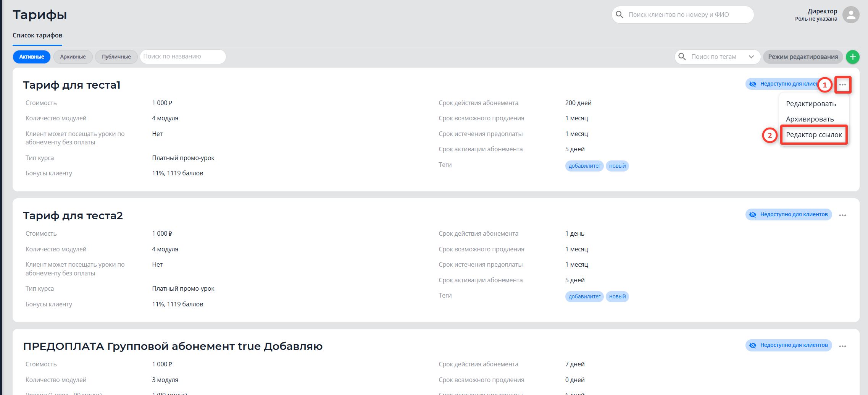Expand the Поиск по тегам dropdown arrow
The image size is (868, 395).
[x=751, y=57]
